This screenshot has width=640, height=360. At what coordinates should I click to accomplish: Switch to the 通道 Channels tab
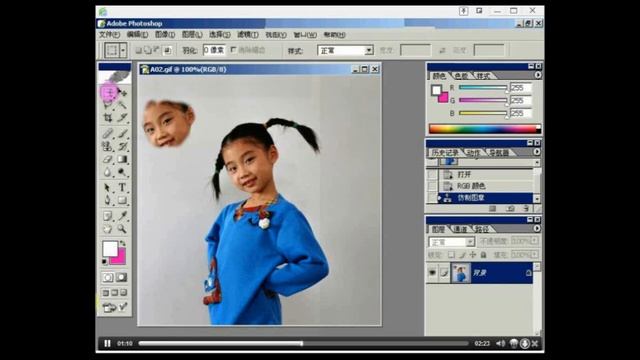pos(460,229)
